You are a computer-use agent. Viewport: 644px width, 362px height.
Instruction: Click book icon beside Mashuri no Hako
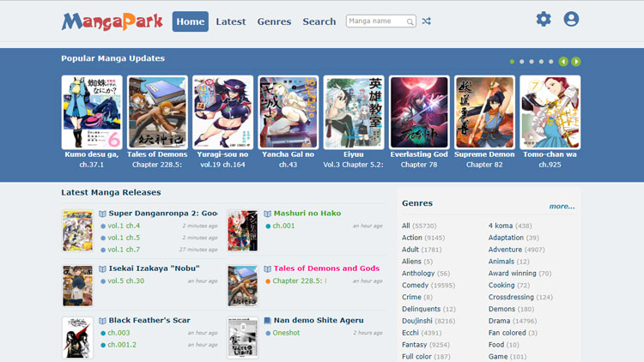click(x=267, y=214)
